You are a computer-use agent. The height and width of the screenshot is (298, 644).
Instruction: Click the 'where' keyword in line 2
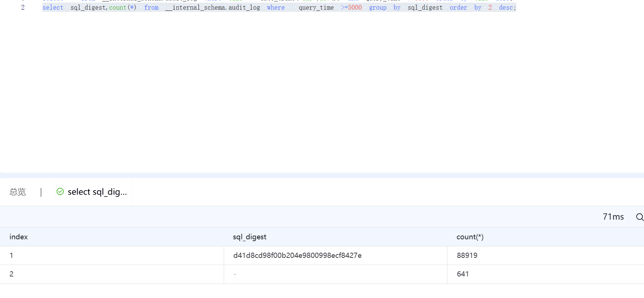(x=276, y=7)
